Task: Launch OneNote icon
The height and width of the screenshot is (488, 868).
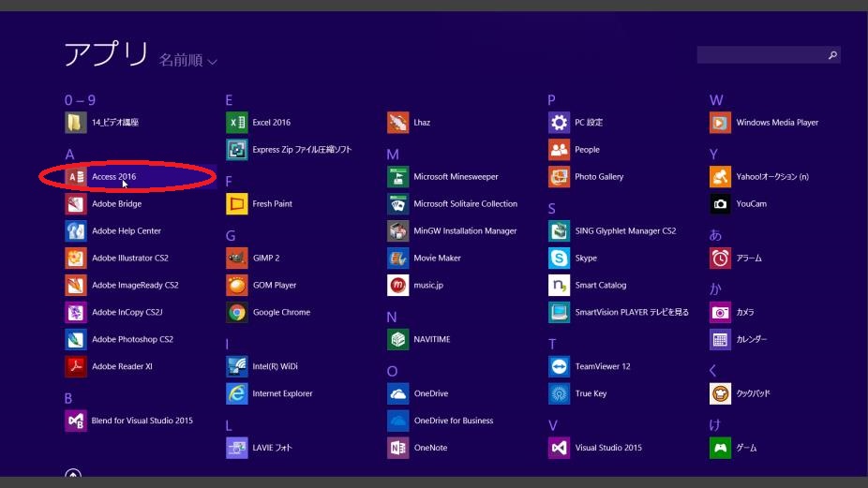Action: (x=398, y=448)
